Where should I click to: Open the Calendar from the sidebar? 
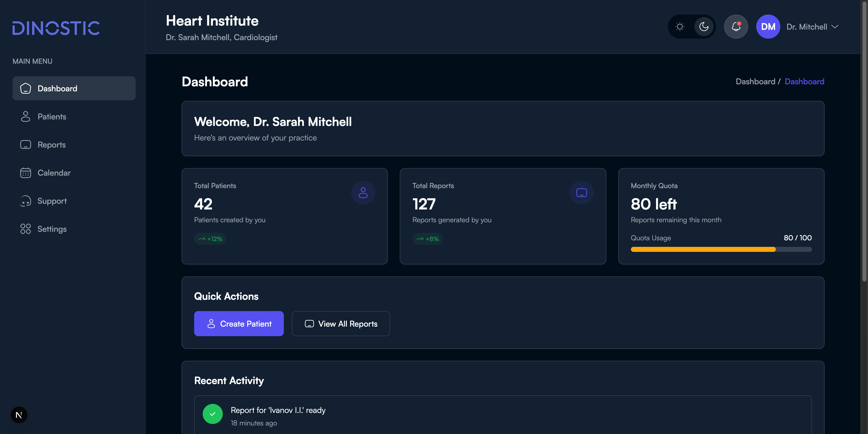26,173
